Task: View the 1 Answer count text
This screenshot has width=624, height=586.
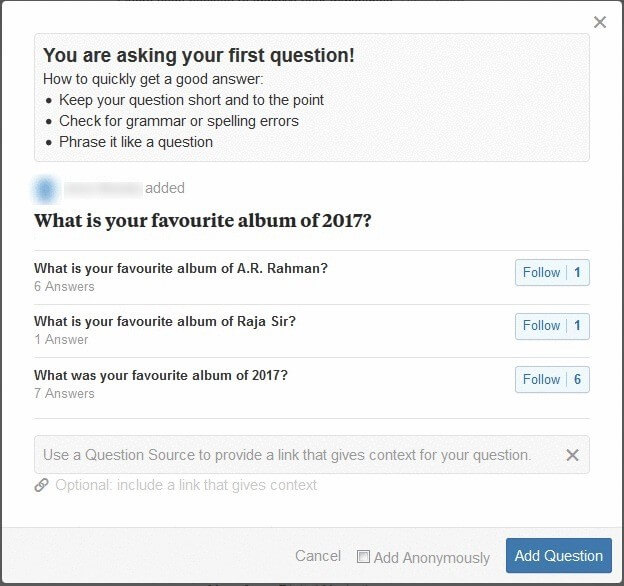Action: pyautogui.click(x=61, y=340)
